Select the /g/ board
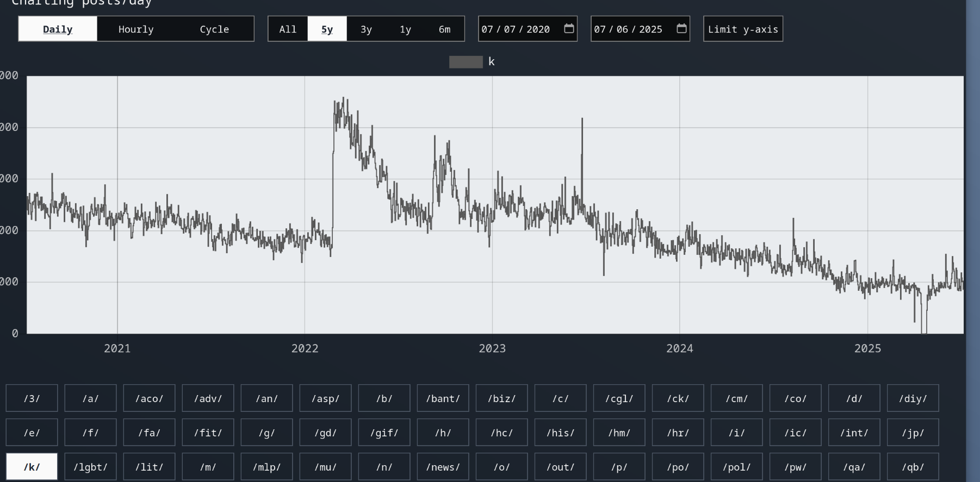Screen dimensions: 980x482 pyautogui.click(x=266, y=433)
